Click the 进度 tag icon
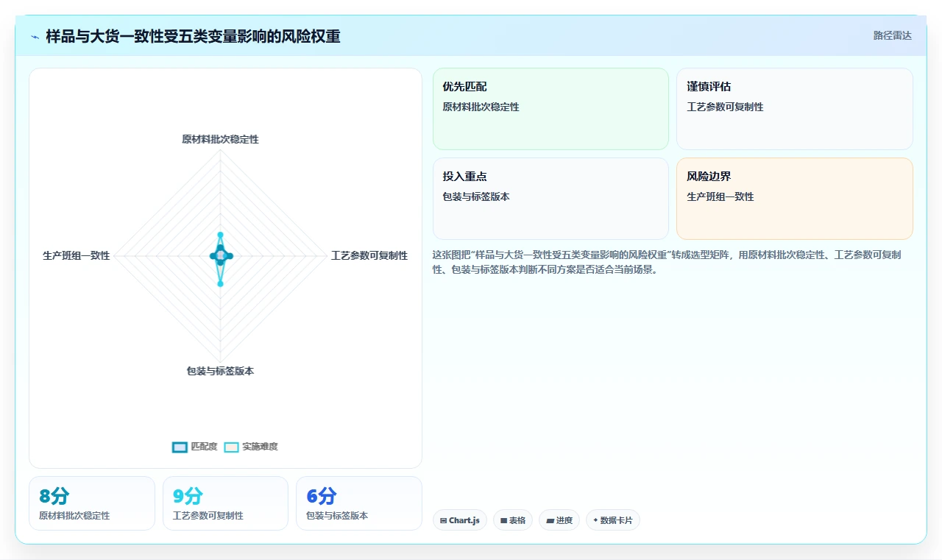942x560 pixels. coord(550,520)
